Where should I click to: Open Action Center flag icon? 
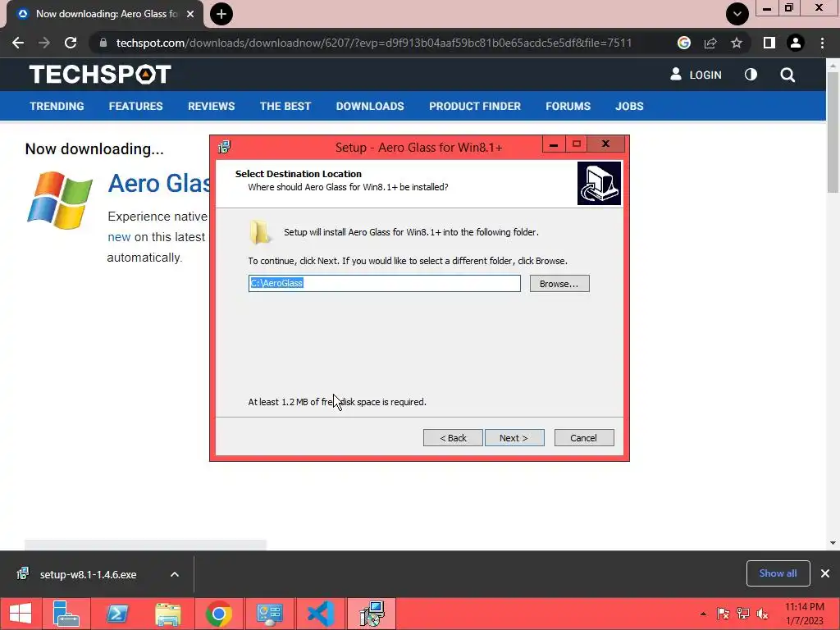724,614
